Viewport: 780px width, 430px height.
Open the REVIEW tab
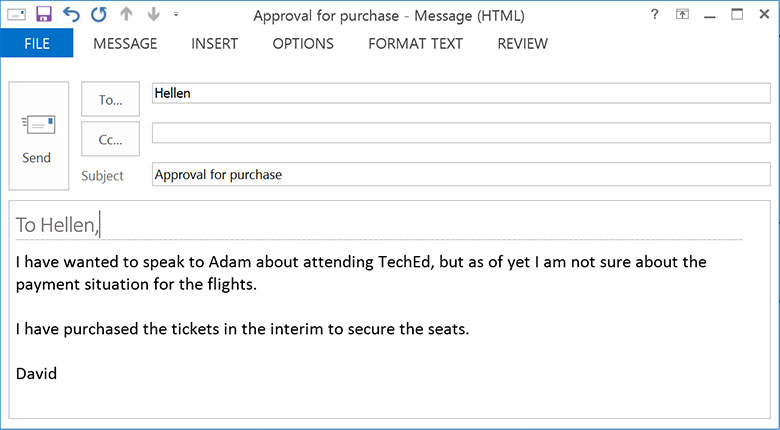click(x=522, y=43)
